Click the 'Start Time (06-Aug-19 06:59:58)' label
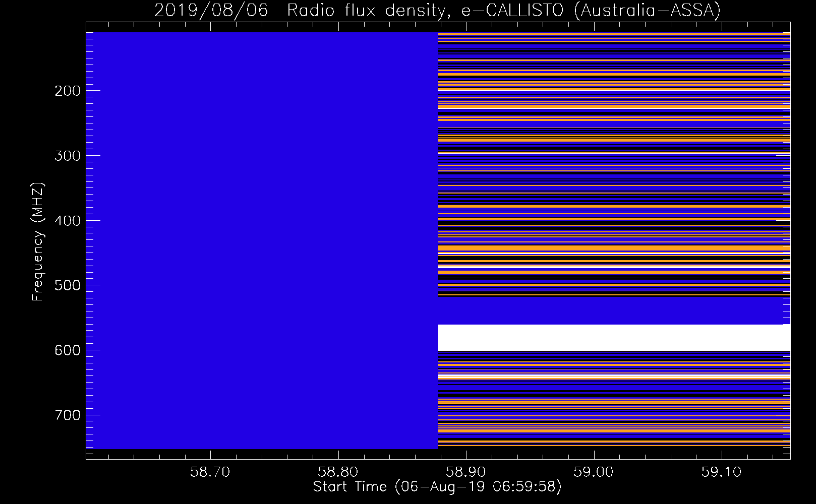 point(437,487)
